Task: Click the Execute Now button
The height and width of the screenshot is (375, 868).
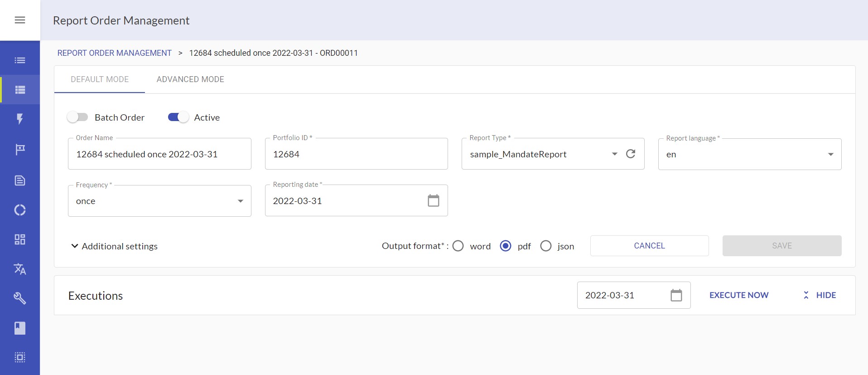Action: 738,295
